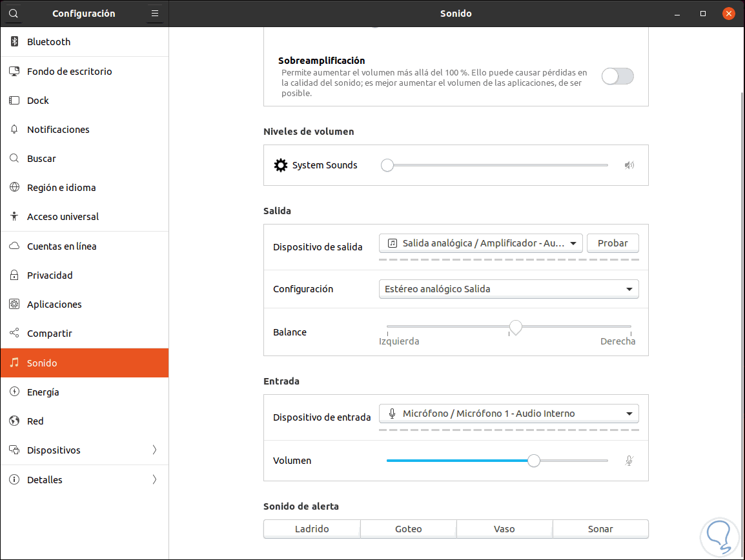Open the Energía settings panel

pyautogui.click(x=43, y=392)
